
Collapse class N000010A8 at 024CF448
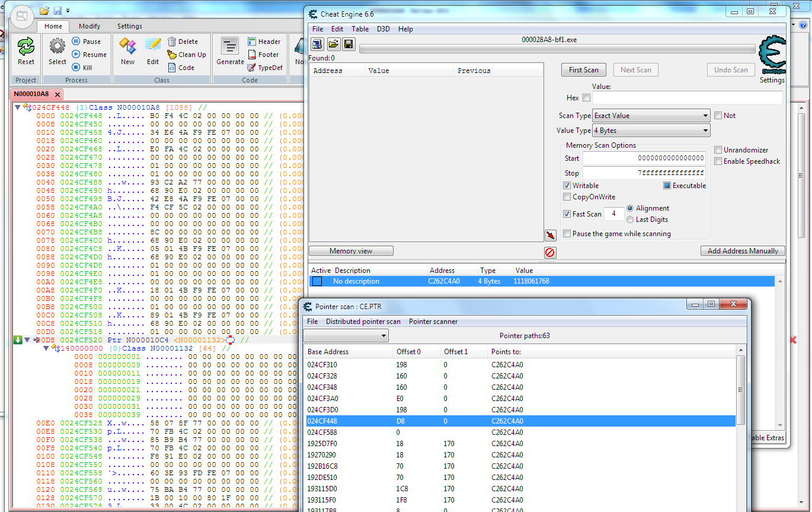[x=18, y=107]
